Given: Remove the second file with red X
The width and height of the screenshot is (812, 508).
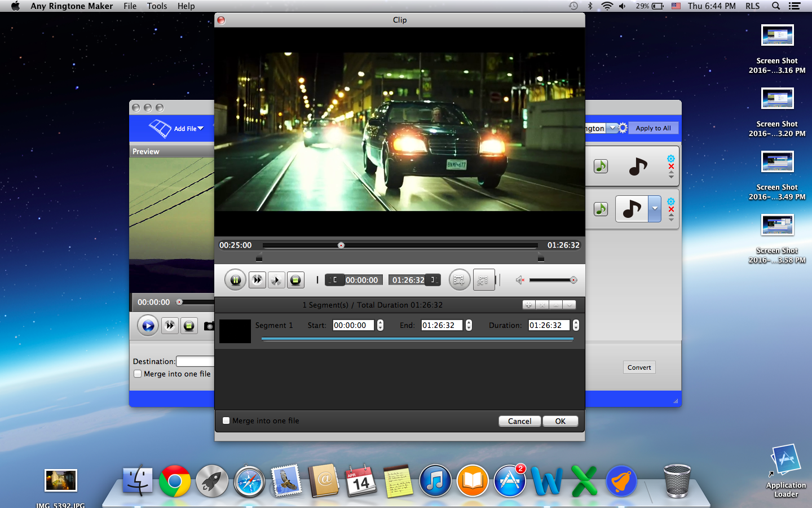Looking at the screenshot, I should point(671,209).
